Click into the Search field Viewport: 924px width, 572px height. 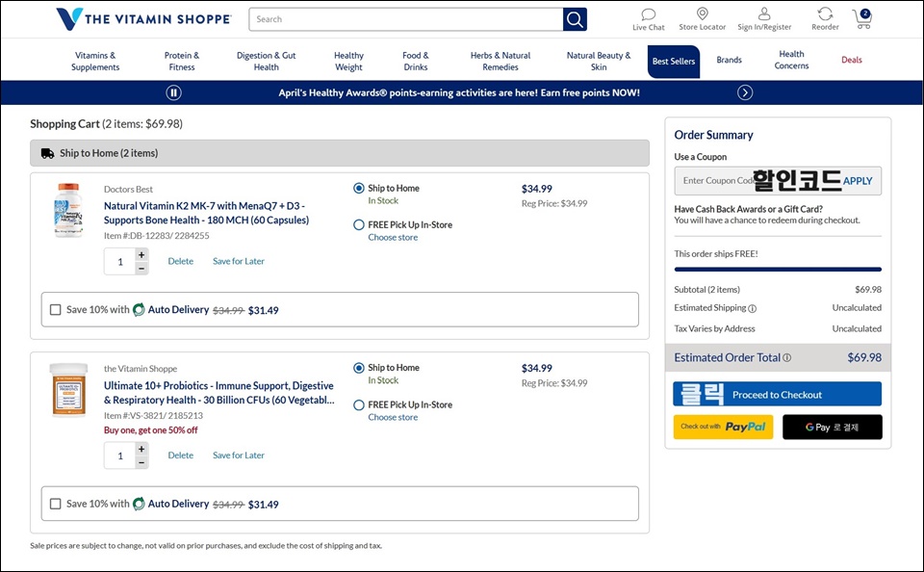point(406,19)
